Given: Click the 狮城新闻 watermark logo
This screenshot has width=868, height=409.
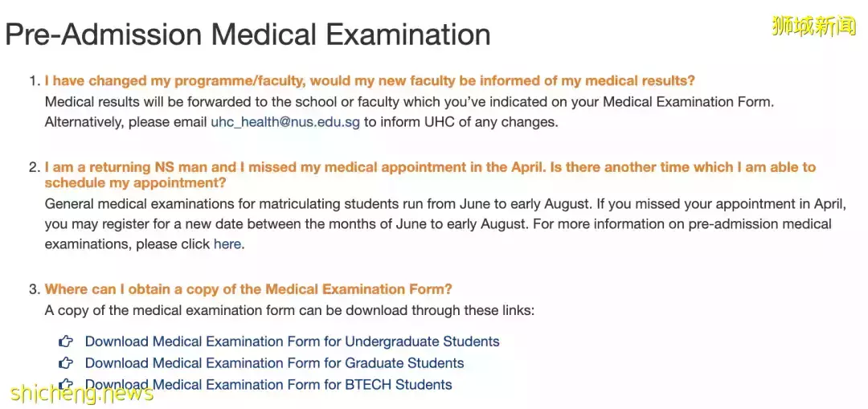Looking at the screenshot, I should click(813, 27).
